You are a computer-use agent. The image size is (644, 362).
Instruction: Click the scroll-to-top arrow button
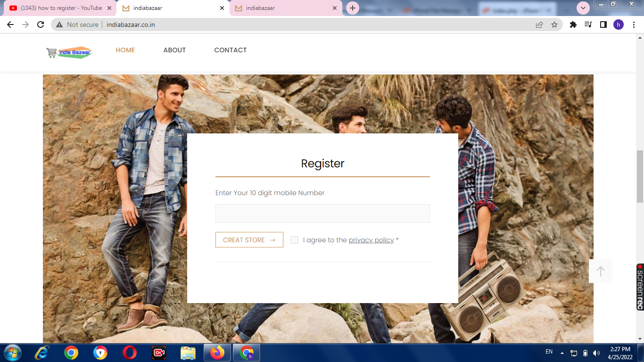coord(600,271)
